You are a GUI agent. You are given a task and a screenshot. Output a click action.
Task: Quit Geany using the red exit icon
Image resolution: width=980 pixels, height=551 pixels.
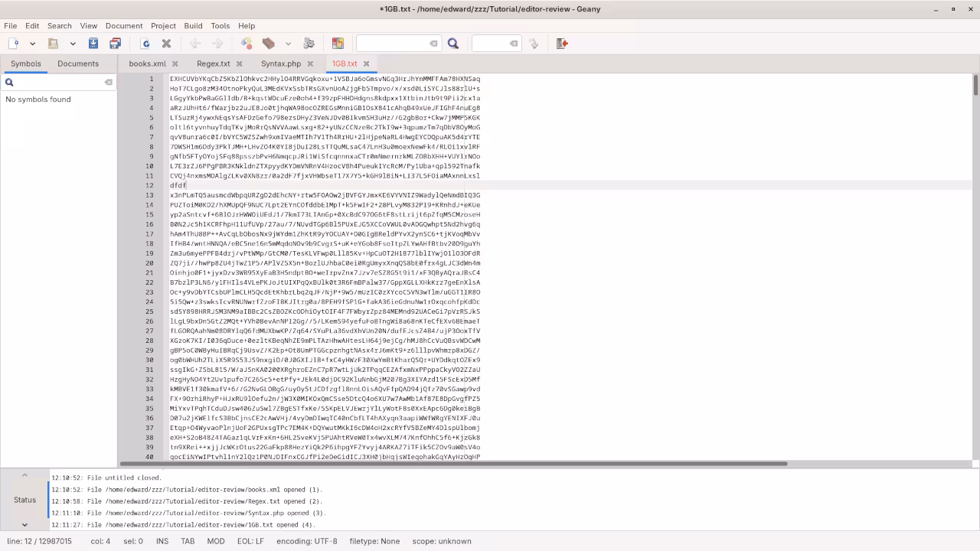[561, 43]
